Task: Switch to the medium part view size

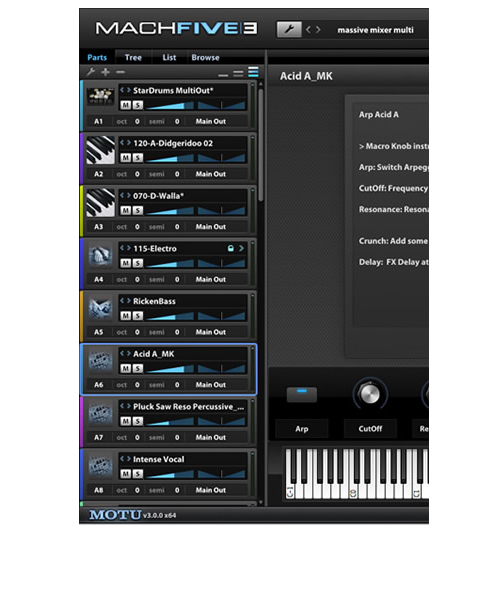Action: pos(238,73)
